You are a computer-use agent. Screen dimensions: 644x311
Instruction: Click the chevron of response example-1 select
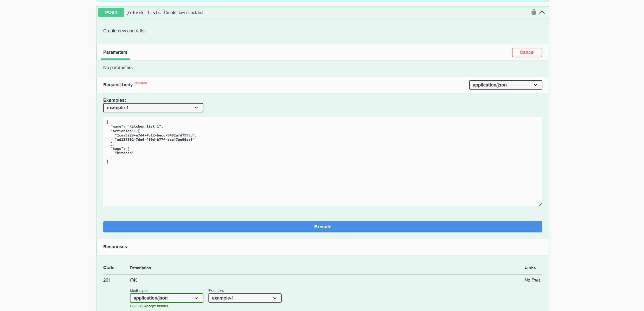tap(275, 298)
